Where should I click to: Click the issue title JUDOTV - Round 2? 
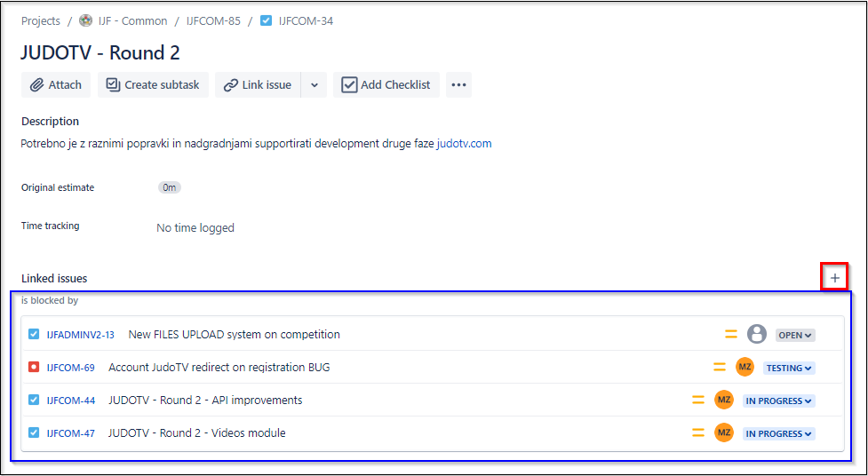click(x=100, y=52)
